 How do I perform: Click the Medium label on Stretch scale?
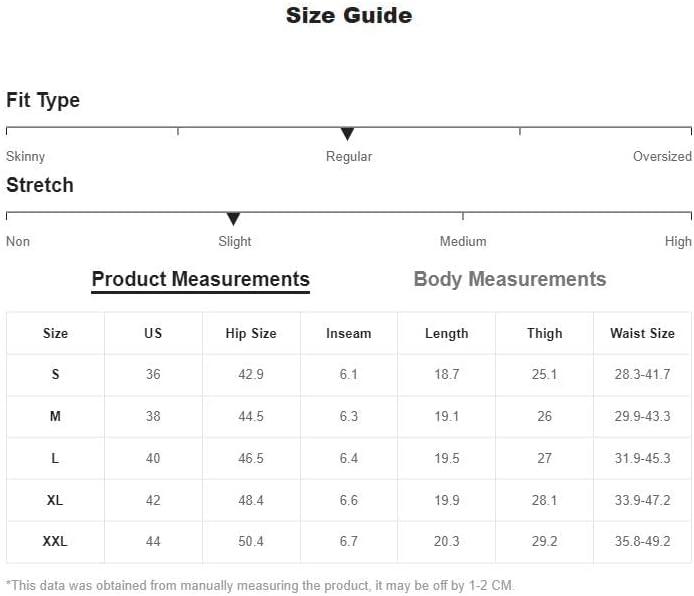click(x=463, y=242)
